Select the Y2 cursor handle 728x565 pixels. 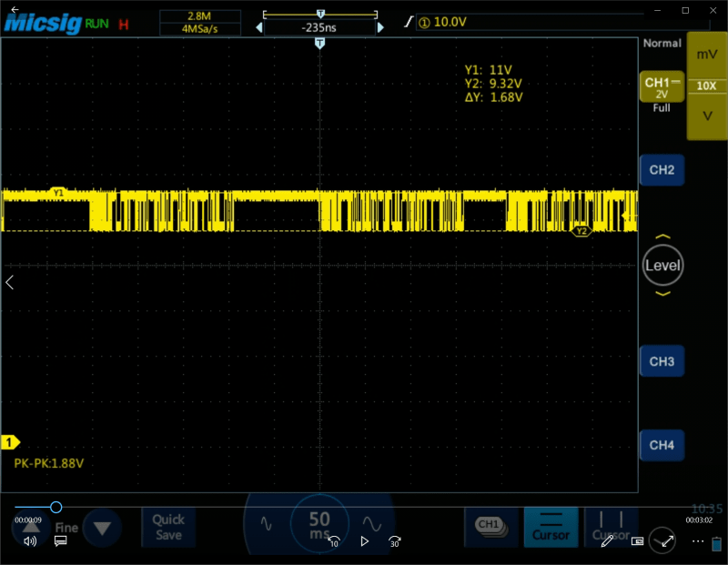[x=581, y=231]
